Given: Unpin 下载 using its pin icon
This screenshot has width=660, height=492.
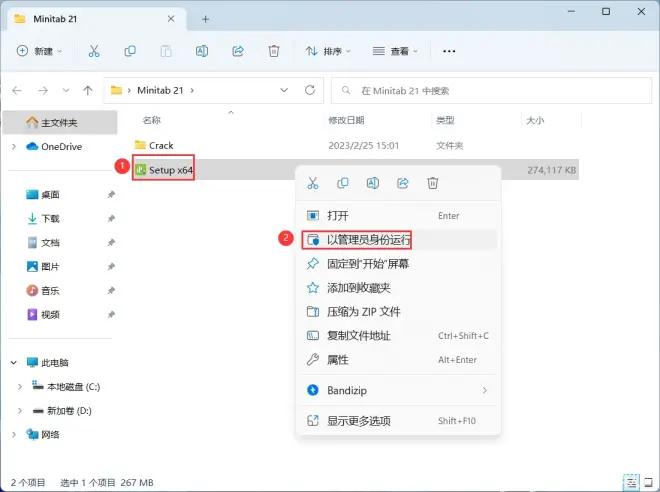Looking at the screenshot, I should [111, 218].
